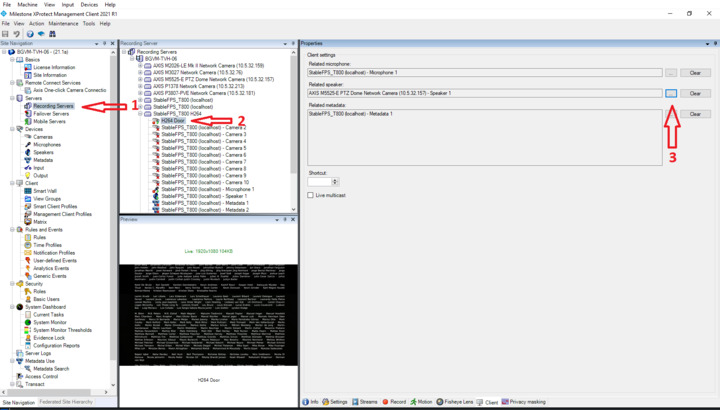Click the Shortcut number stepper
The width and height of the screenshot is (720, 410).
(x=335, y=181)
